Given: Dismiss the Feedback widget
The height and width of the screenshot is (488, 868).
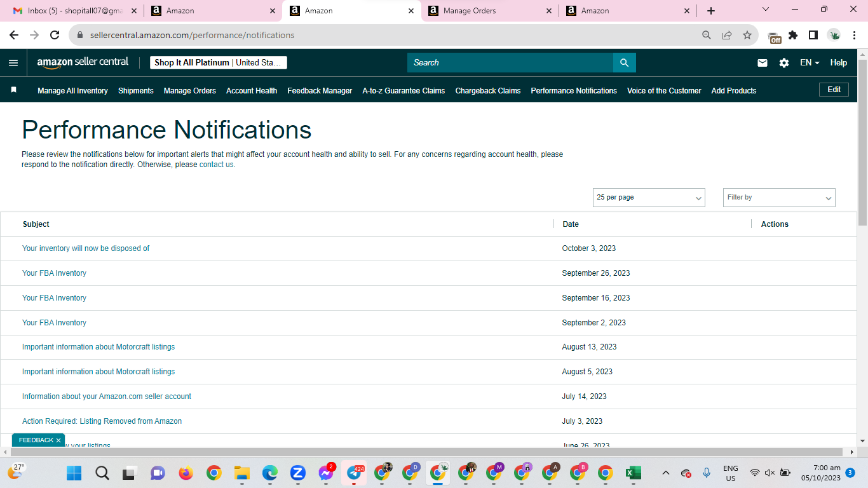Looking at the screenshot, I should click(x=58, y=440).
